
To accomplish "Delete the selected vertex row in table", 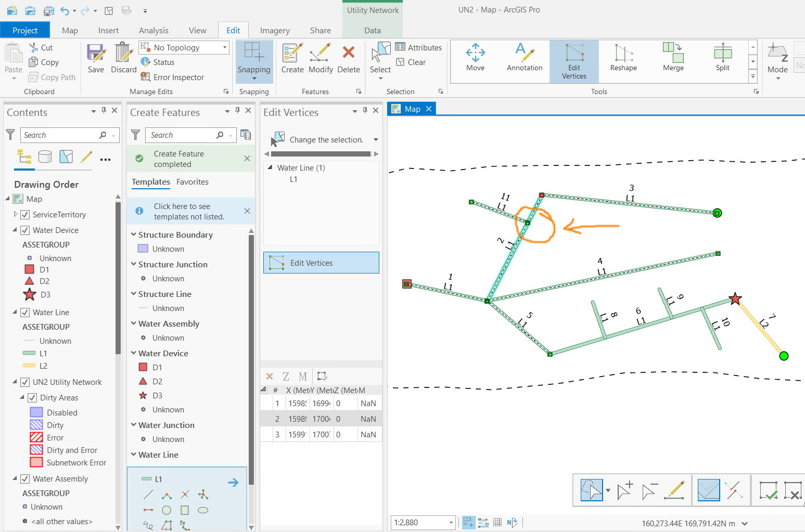I will coord(270,377).
